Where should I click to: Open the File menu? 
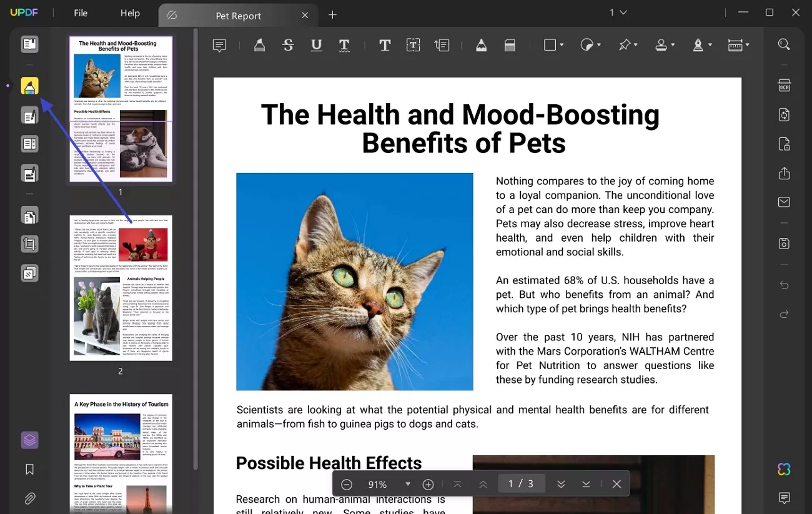click(81, 13)
